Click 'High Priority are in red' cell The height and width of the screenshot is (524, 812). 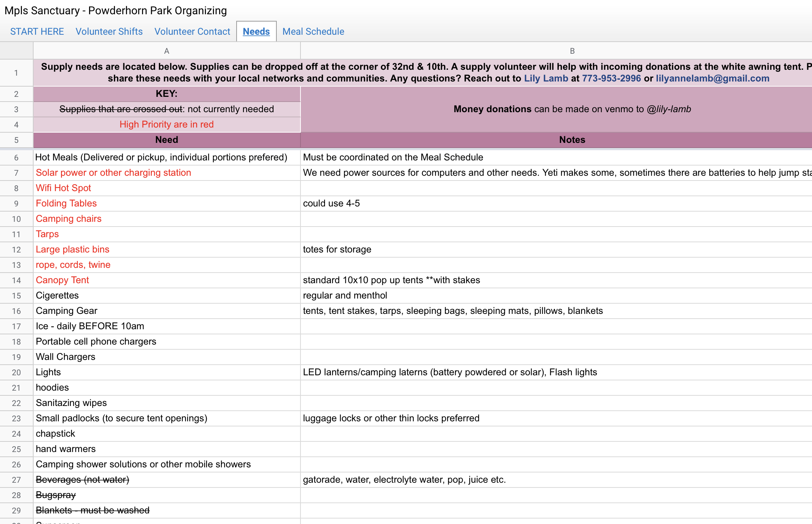click(167, 125)
